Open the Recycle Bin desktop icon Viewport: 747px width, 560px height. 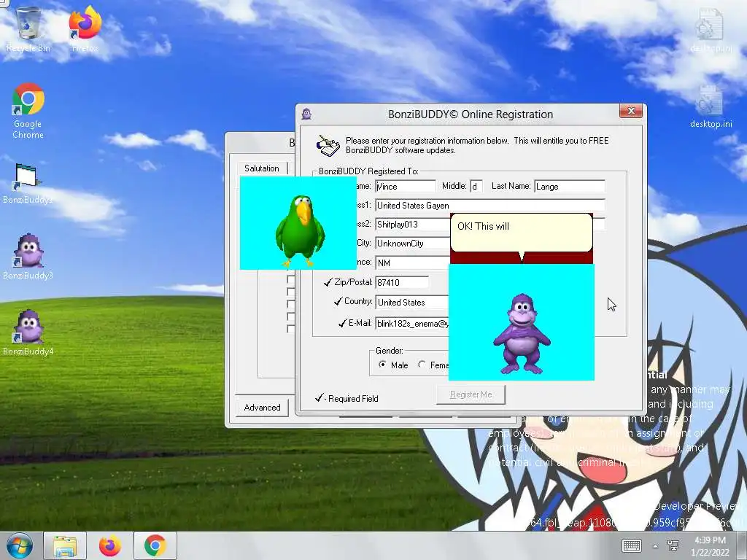pos(28,29)
